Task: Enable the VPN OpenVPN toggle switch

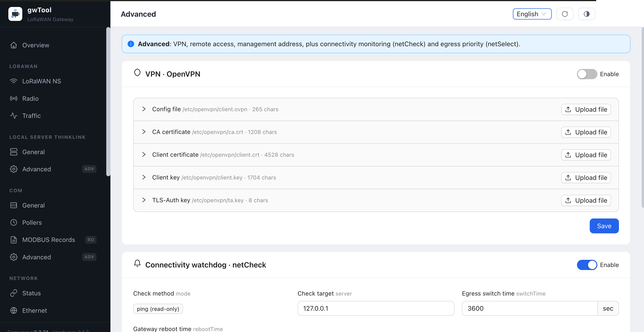Action: click(x=587, y=74)
